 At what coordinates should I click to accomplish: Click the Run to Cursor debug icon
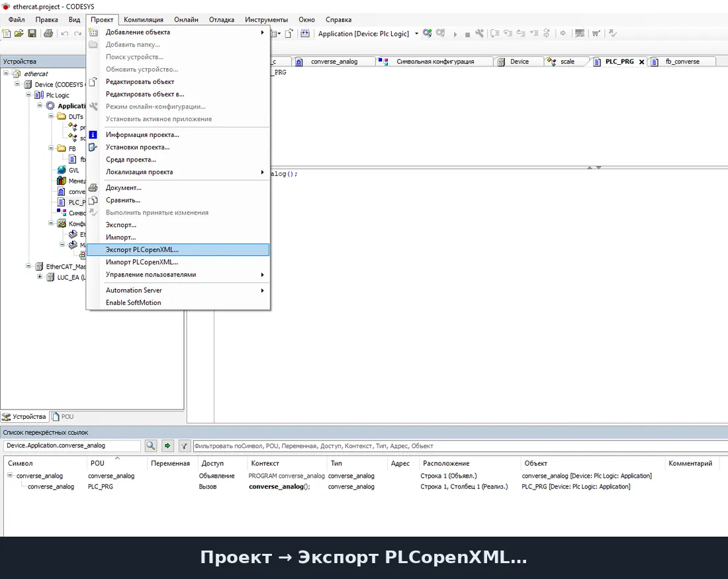pyautogui.click(x=534, y=33)
